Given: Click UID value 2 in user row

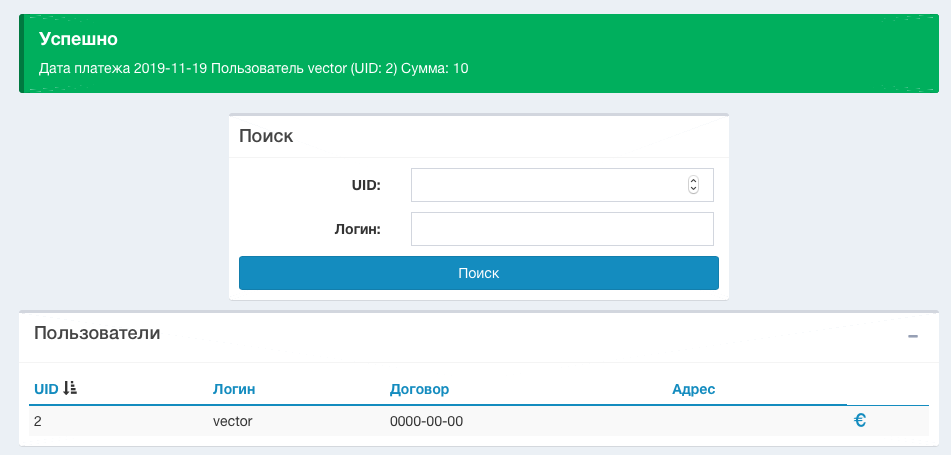Looking at the screenshot, I should click(38, 421).
